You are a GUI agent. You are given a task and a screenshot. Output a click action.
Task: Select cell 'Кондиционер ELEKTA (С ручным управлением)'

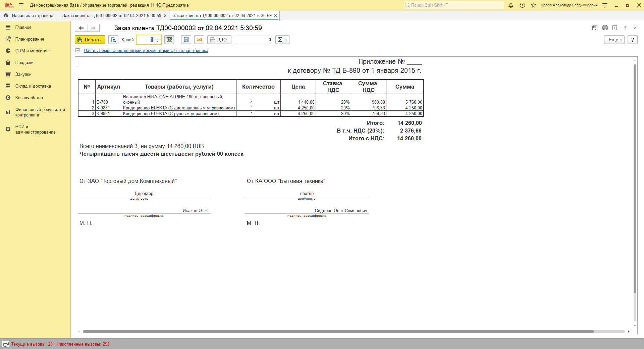coord(179,114)
